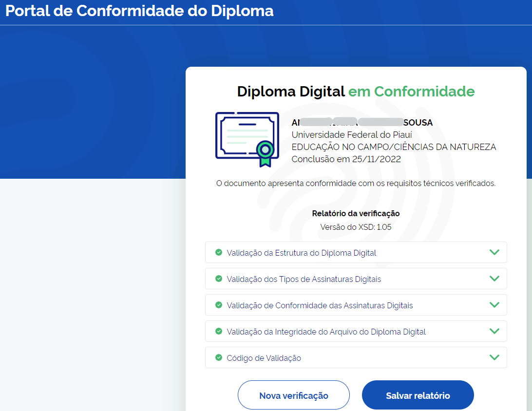This screenshot has height=411, width=532.
Task: Click Conclusão em 25/11/2022 text
Action: pyautogui.click(x=346, y=159)
